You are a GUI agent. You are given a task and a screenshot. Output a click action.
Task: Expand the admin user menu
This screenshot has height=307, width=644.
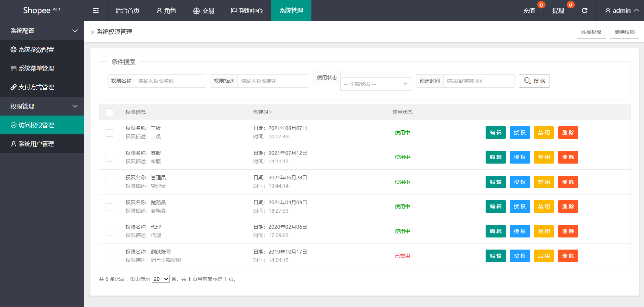622,11
